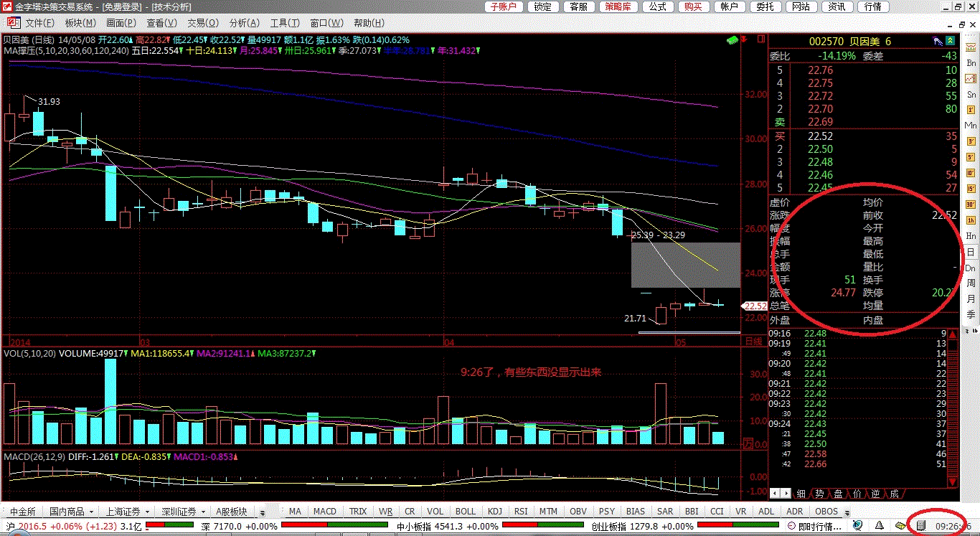This screenshot has height=536, width=980.
Task: Open the 深圳证券 dropdown arrow
Action: [x=203, y=512]
